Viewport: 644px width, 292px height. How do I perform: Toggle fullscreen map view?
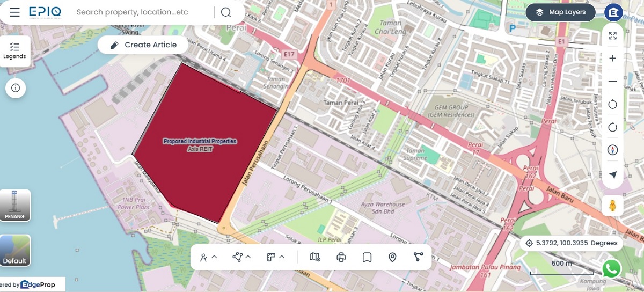point(612,36)
